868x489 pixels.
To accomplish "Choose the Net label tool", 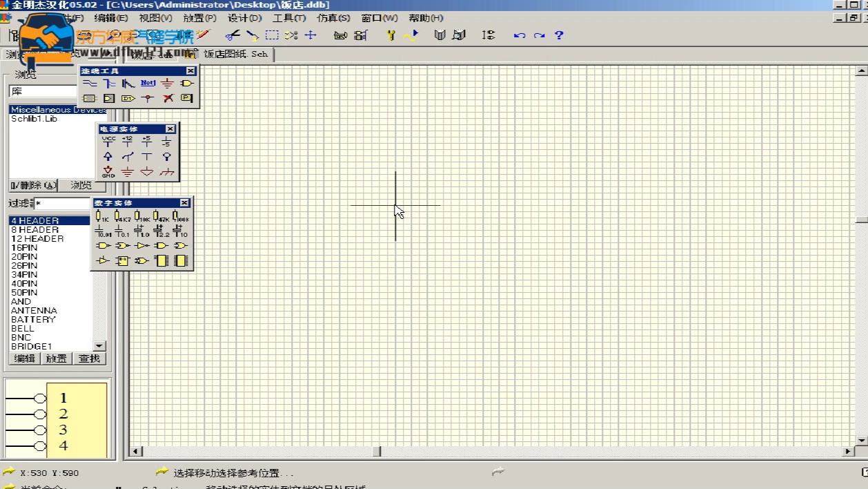I will (148, 84).
